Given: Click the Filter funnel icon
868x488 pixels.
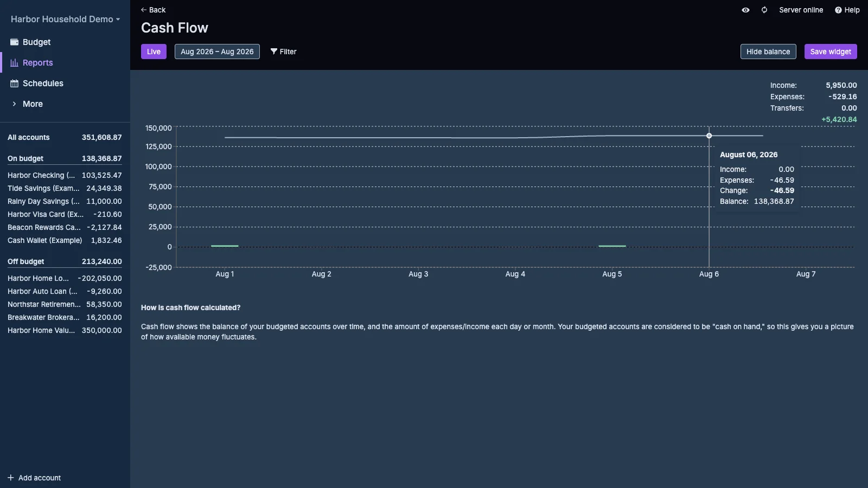Looking at the screenshot, I should [x=274, y=52].
